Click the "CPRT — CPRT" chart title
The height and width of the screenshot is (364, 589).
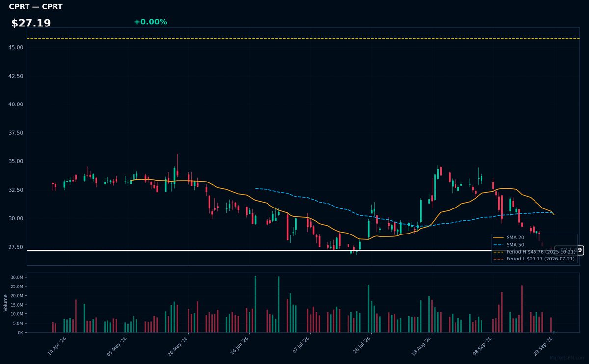(x=36, y=7)
